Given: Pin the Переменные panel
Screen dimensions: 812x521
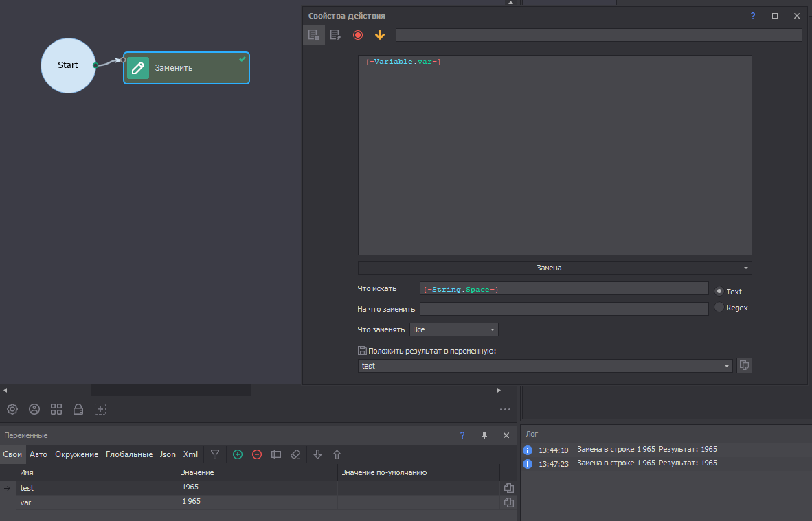Looking at the screenshot, I should point(484,435).
